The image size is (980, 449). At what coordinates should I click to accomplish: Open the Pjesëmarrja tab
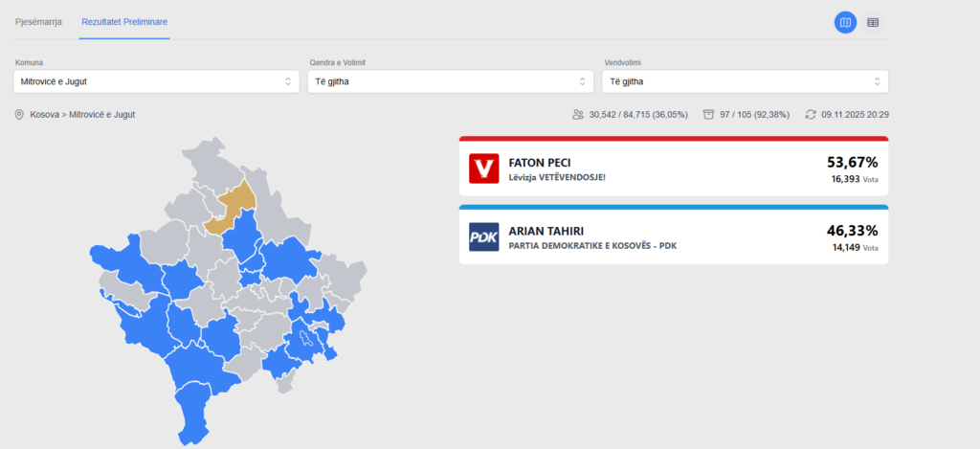(38, 21)
